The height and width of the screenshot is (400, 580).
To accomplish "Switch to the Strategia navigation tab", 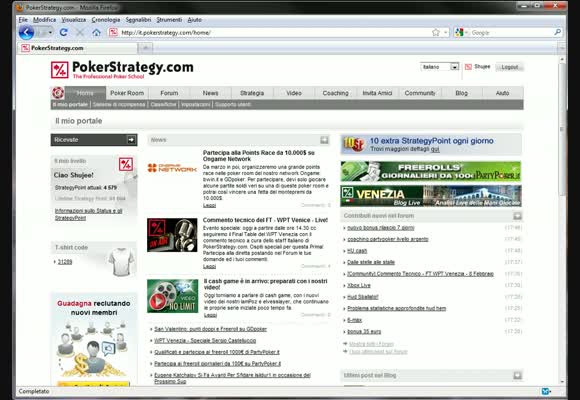I will coord(252,93).
